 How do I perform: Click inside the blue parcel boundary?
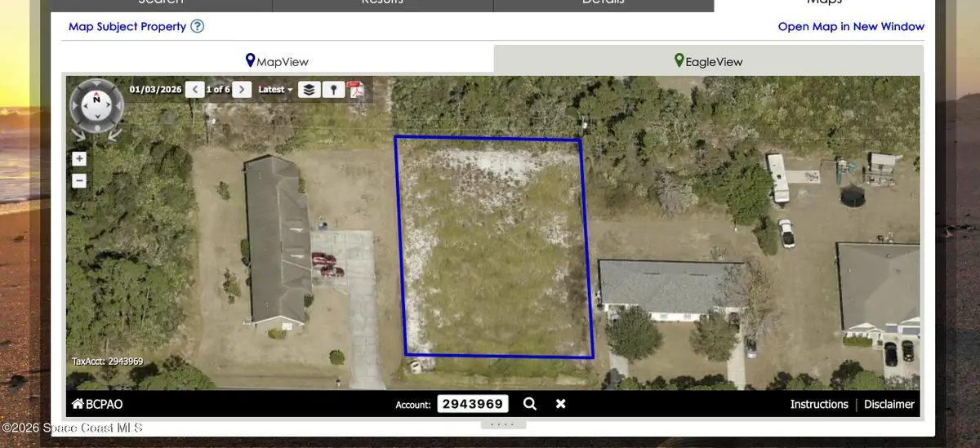click(495, 249)
